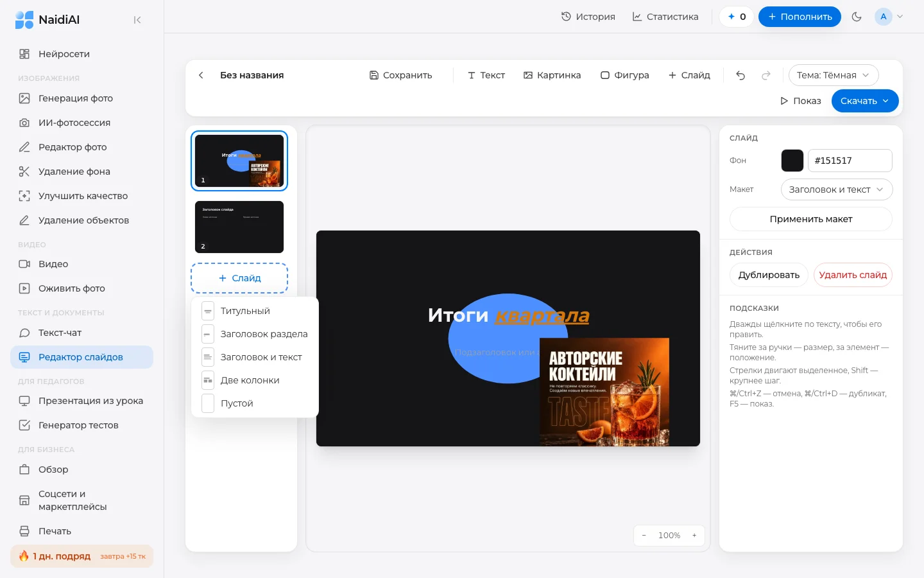Zoom out with the minus button

[x=644, y=536]
